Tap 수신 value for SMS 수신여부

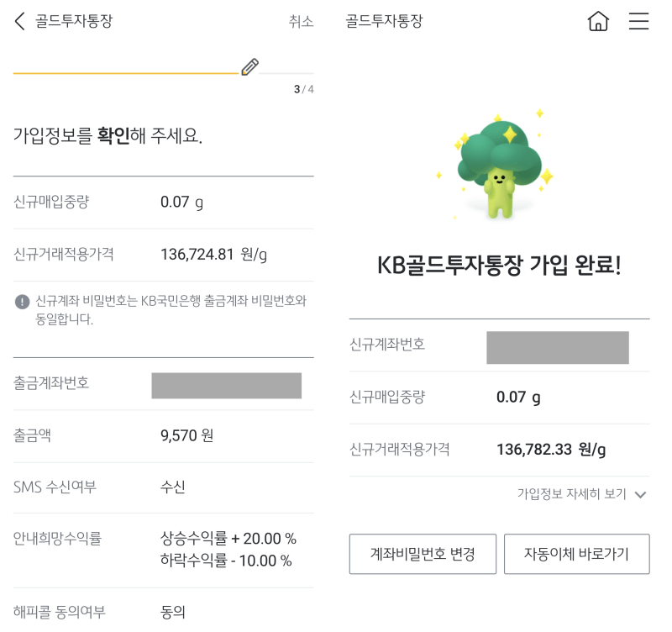[x=172, y=487]
